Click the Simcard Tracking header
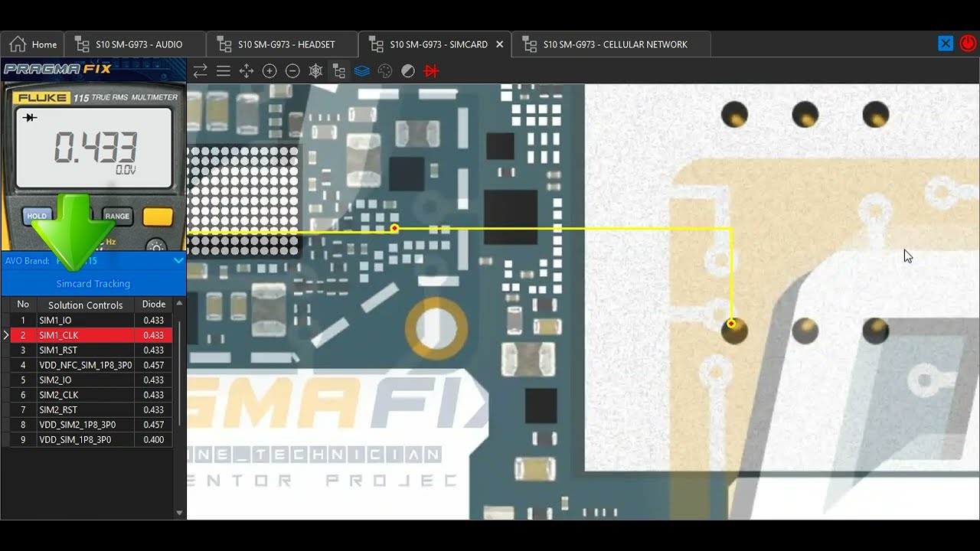This screenshot has height=551, width=980. [x=93, y=284]
